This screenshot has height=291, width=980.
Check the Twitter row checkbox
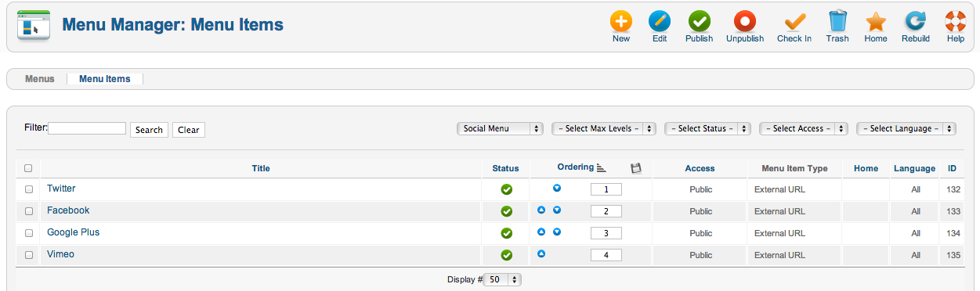(x=29, y=189)
